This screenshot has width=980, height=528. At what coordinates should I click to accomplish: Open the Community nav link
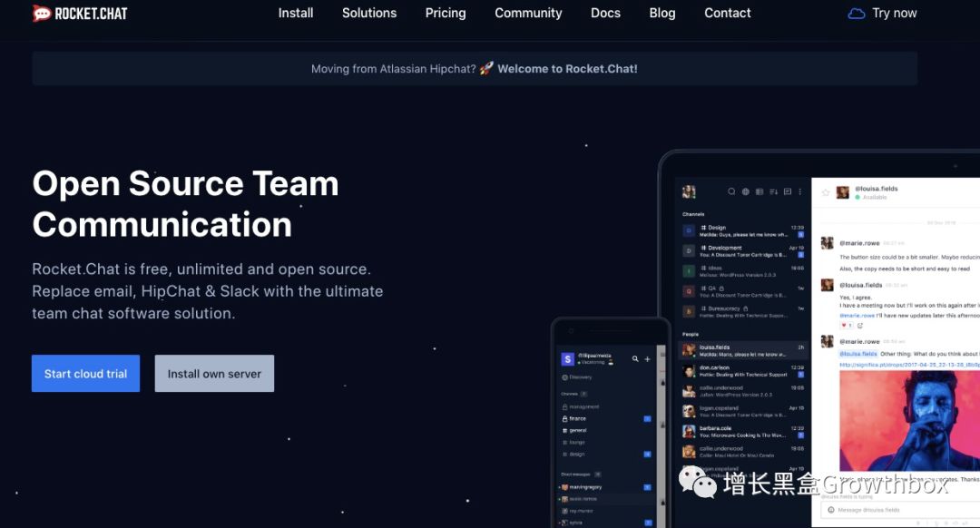pos(528,13)
